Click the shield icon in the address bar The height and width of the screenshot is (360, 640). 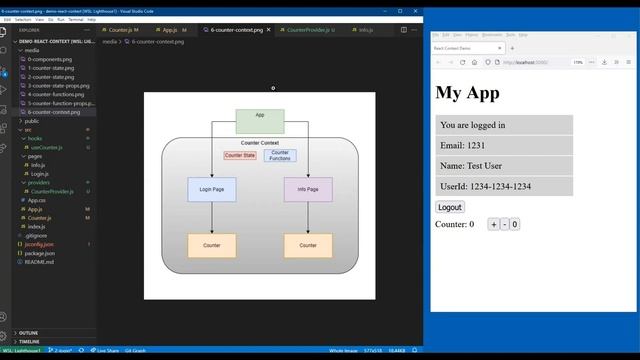(487, 62)
